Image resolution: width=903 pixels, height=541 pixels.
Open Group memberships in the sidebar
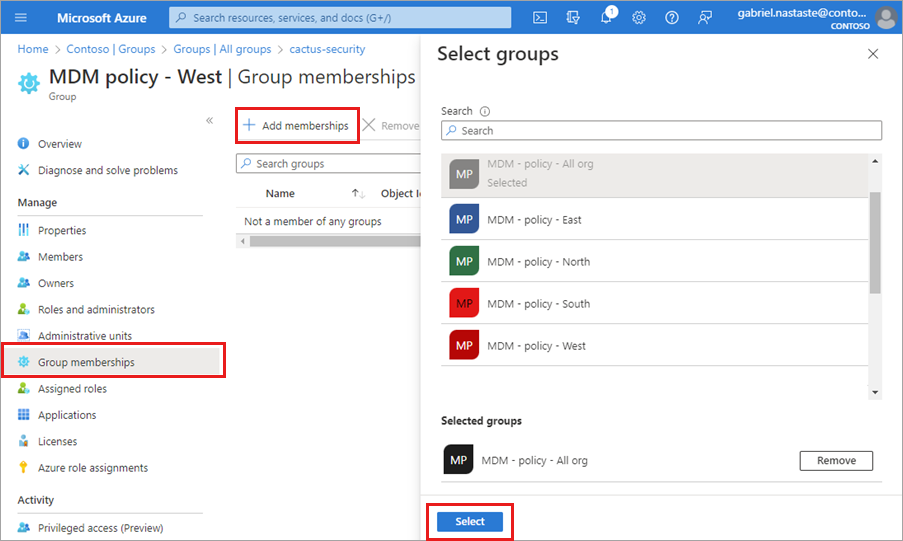point(86,362)
